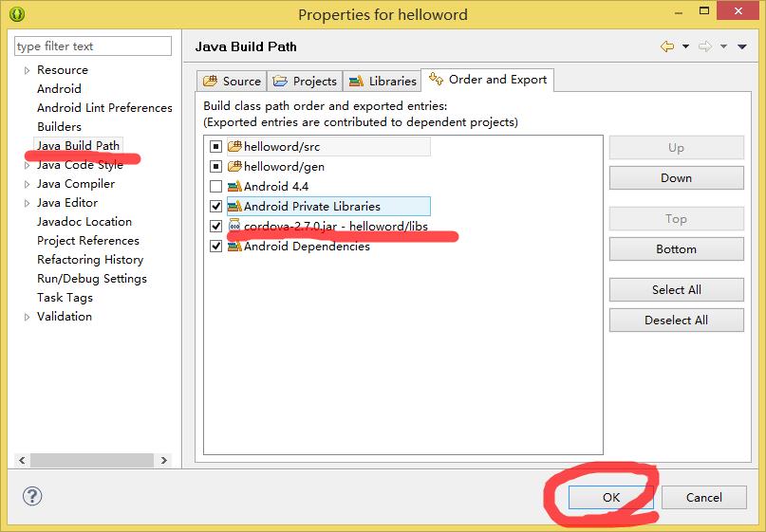Image resolution: width=766 pixels, height=532 pixels.
Task: Expand the Resource tree node
Action: (27, 70)
